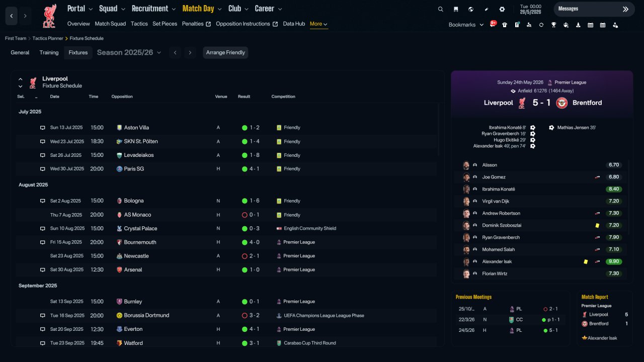The image size is (644, 362).
Task: Open the Recruitment dropdown menu
Action: (x=154, y=9)
